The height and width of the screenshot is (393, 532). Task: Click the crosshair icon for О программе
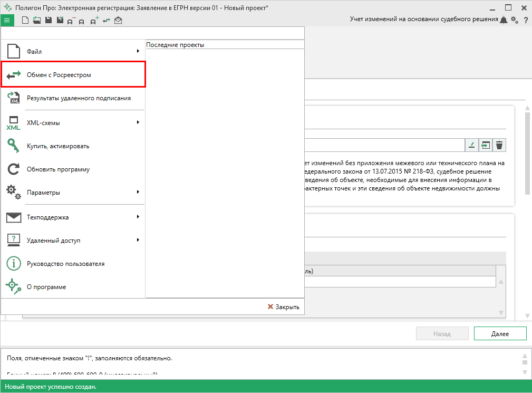point(14,286)
